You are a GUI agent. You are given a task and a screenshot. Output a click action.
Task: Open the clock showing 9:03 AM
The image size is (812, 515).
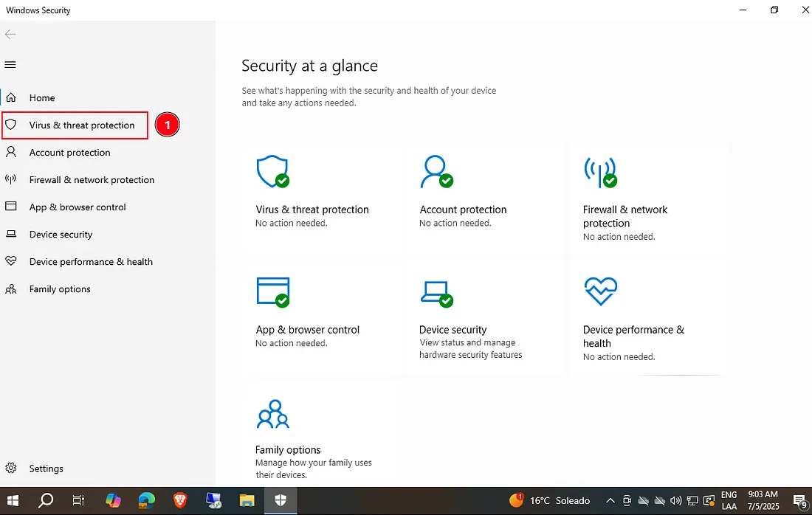pos(763,500)
